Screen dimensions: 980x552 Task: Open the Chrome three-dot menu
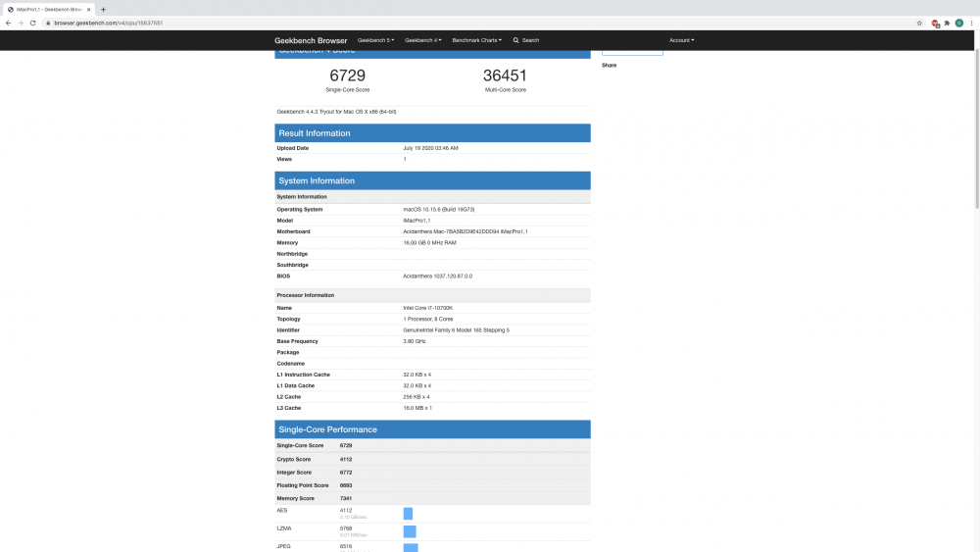[x=971, y=24]
